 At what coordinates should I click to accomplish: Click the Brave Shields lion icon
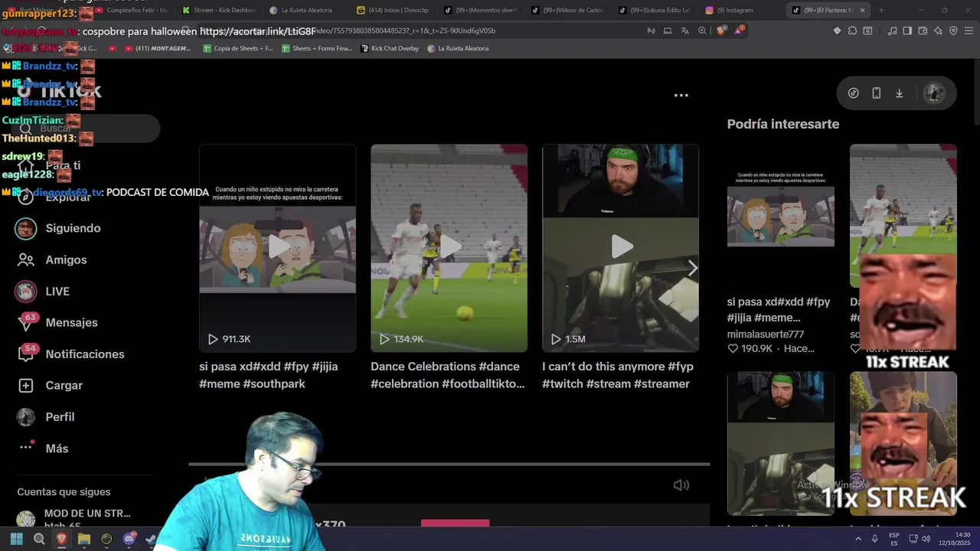[x=721, y=31]
